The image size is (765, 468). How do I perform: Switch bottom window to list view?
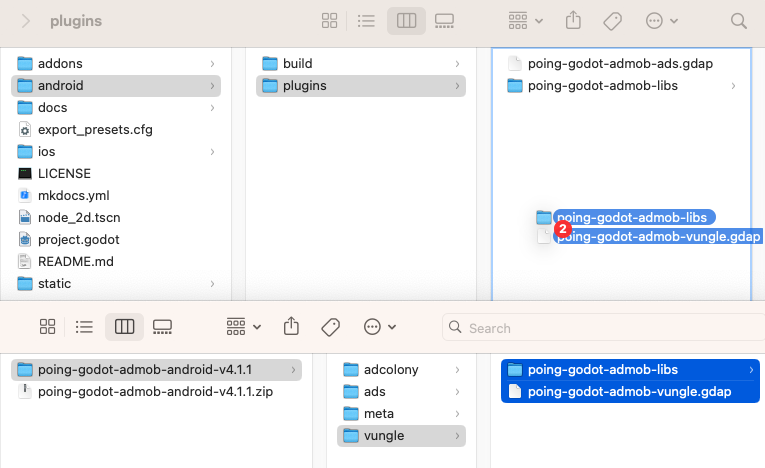[84, 326]
